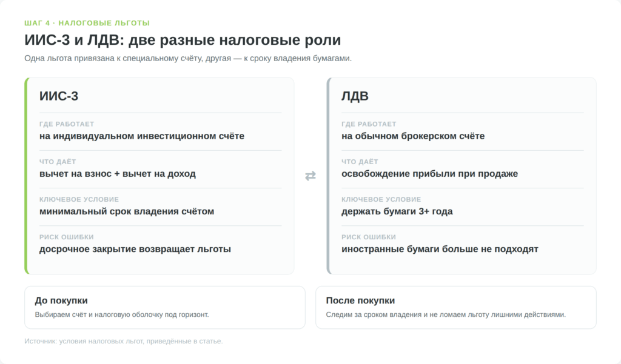Click 'Следим за сроком владения' description text

[x=446, y=315]
